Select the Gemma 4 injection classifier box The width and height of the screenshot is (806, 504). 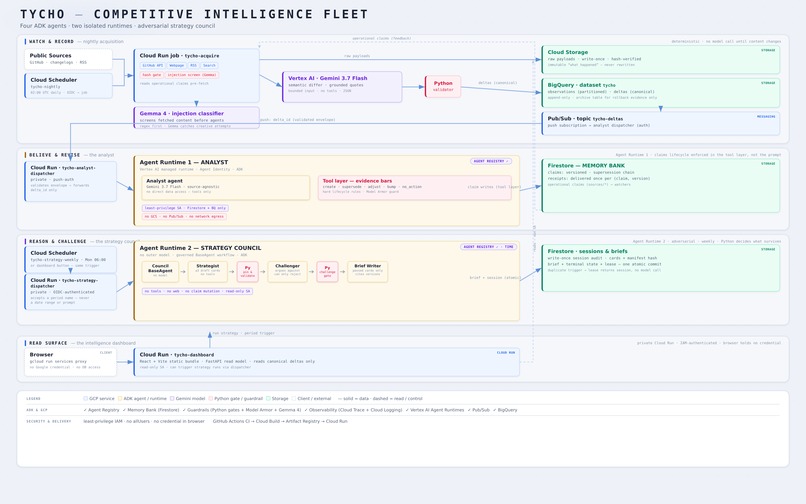point(196,118)
